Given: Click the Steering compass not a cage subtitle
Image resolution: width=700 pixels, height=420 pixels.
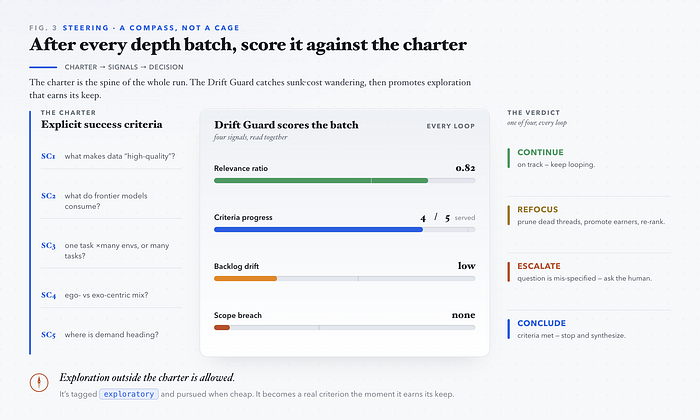Looking at the screenshot, I should coord(151,28).
